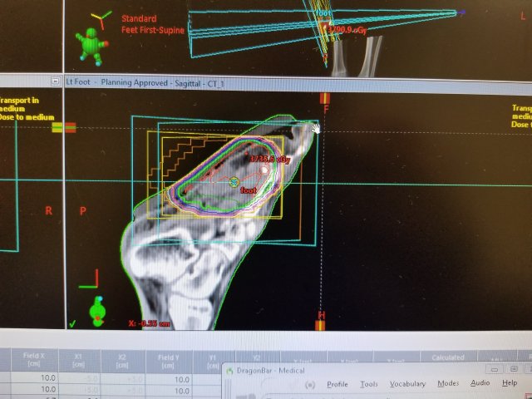532x399 pixels.
Task: Open the DragonBar Tools menu
Action: 368,384
